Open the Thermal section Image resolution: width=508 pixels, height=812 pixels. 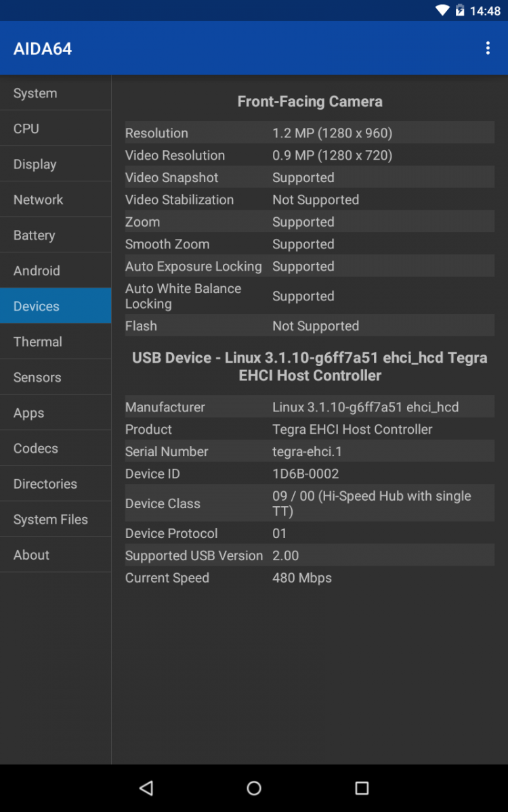click(56, 342)
